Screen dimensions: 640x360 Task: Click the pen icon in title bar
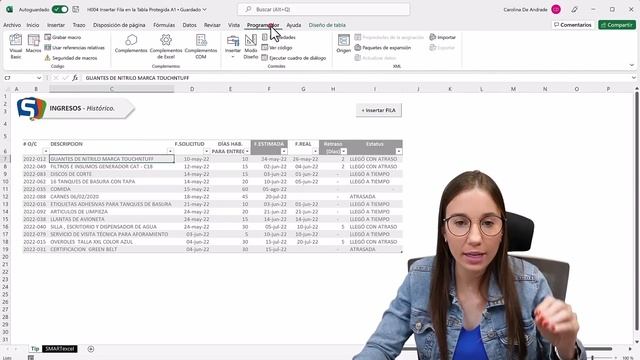click(x=574, y=9)
